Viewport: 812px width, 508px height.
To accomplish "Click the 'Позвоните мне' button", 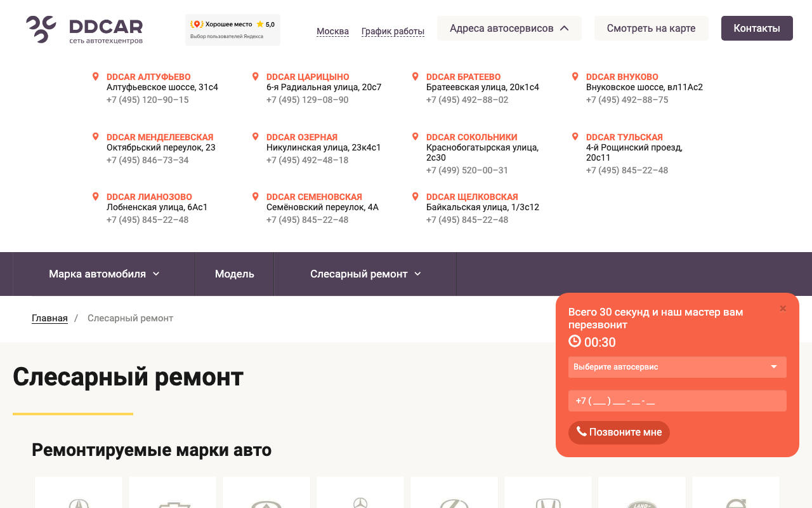I will point(619,432).
